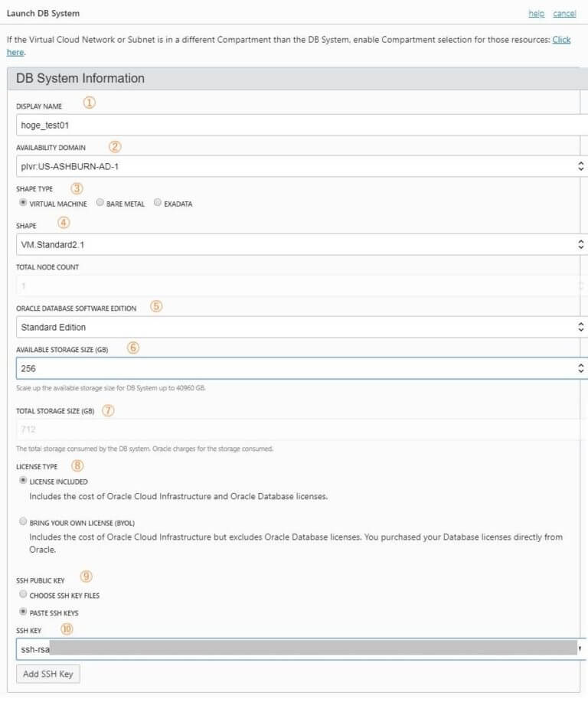Open the Oracle Database Software Edition dropdown
The height and width of the screenshot is (702, 588).
click(299, 327)
